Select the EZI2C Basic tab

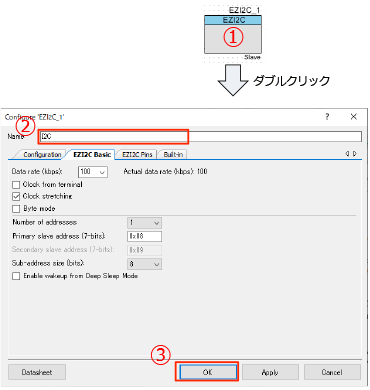(92, 154)
